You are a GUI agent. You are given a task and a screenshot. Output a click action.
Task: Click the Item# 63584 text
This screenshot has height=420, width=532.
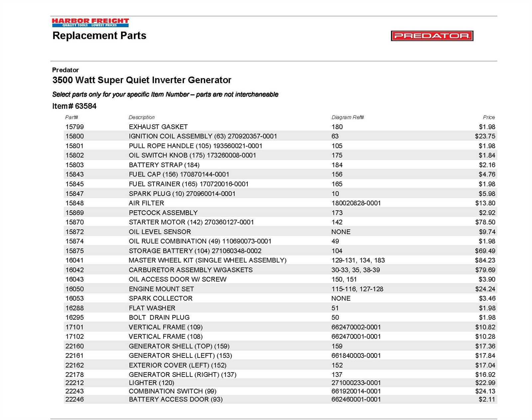pyautogui.click(x=74, y=106)
